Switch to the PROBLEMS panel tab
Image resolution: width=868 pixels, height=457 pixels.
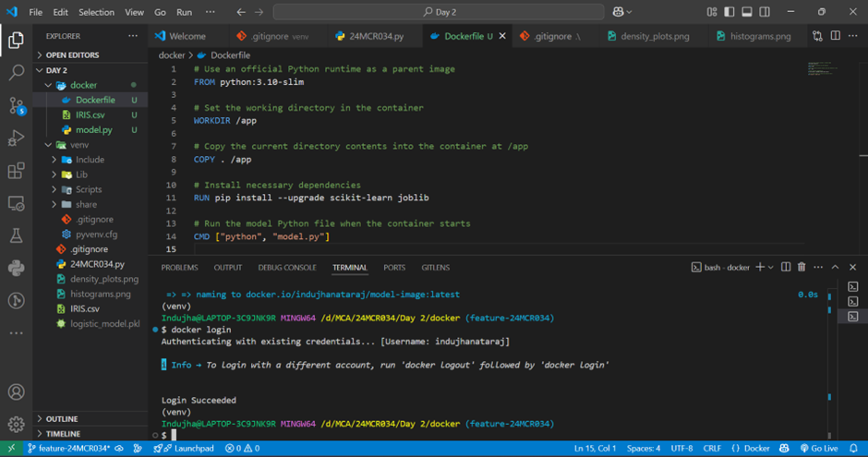pyautogui.click(x=179, y=267)
